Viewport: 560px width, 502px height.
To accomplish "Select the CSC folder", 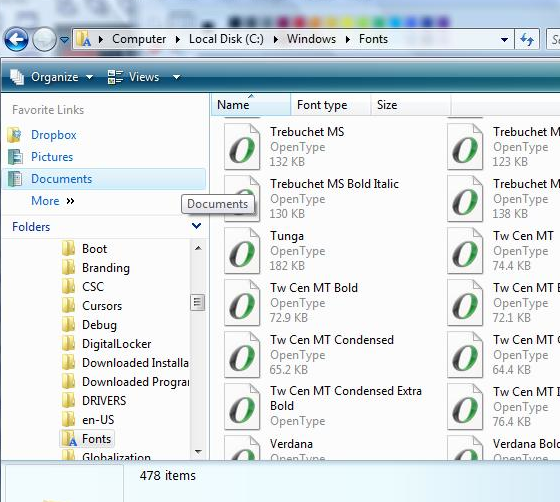I will pyautogui.click(x=93, y=287).
